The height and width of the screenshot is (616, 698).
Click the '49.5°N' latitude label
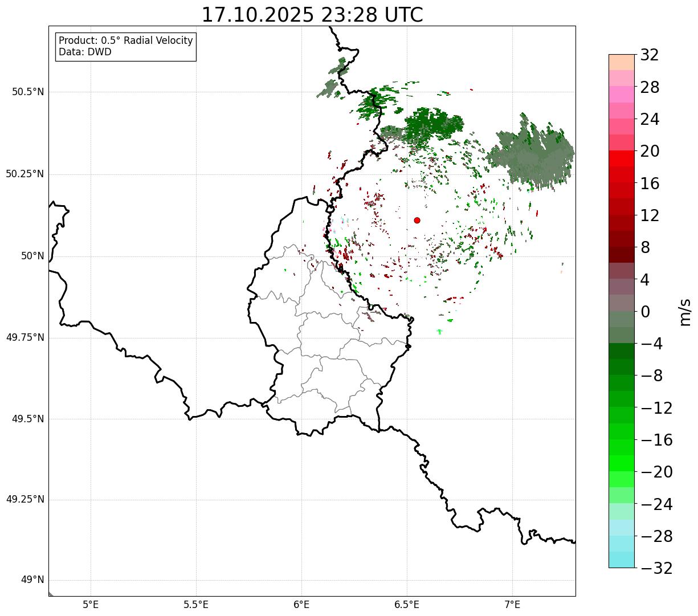pos(28,419)
